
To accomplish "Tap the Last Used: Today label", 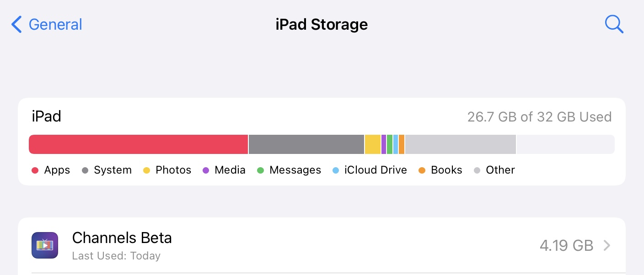I will [116, 256].
